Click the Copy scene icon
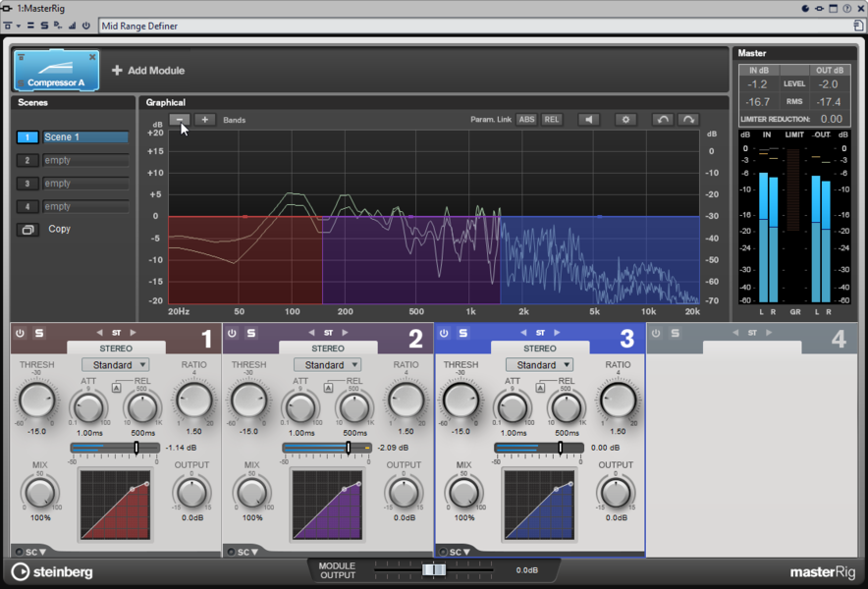 pos(27,229)
